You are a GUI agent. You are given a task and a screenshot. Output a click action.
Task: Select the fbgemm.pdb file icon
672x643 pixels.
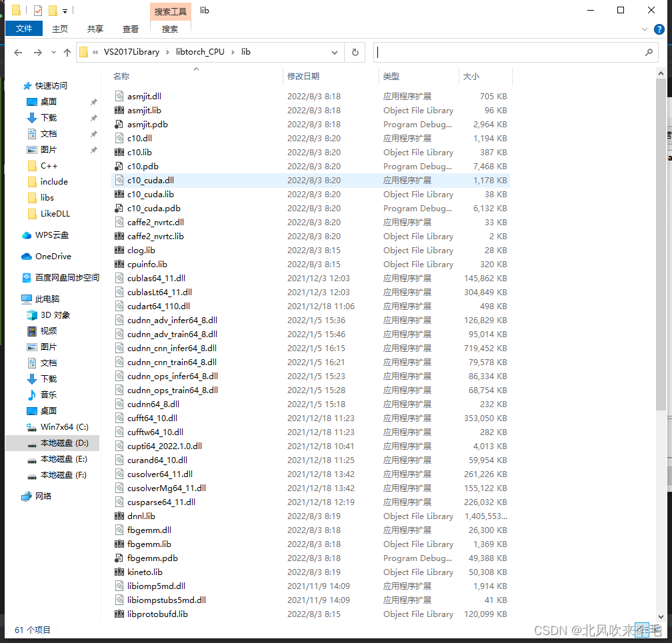119,558
